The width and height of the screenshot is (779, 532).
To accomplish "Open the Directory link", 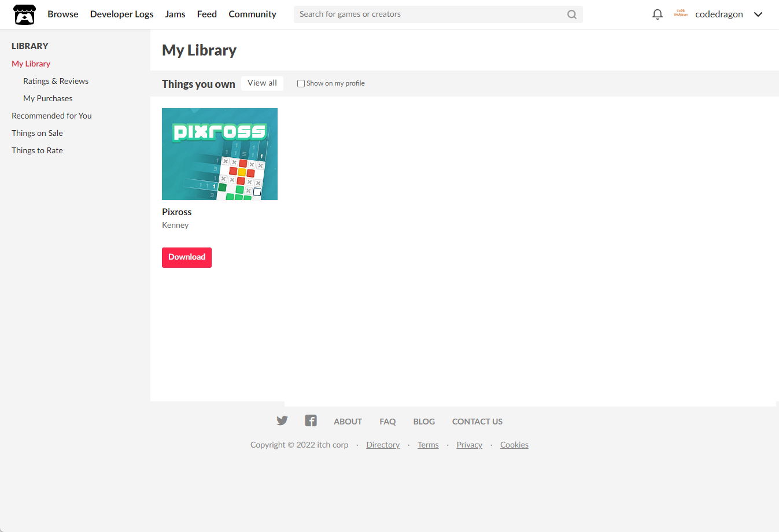I will tap(383, 445).
